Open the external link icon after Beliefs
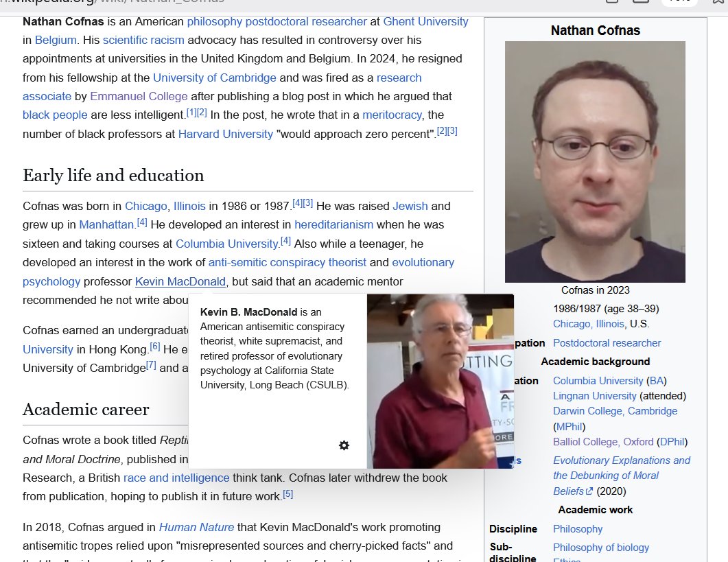This screenshot has width=728, height=562. coord(589,491)
